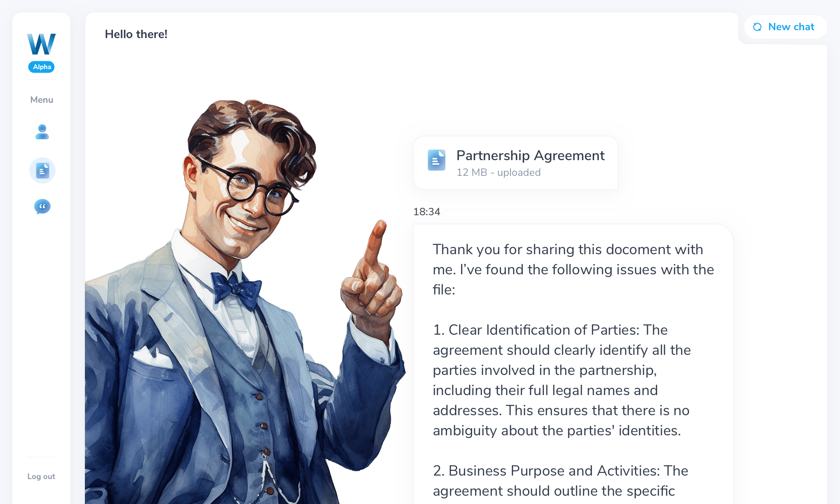Open the user profile icon in sidebar
Image resolution: width=840 pixels, height=504 pixels.
click(42, 132)
